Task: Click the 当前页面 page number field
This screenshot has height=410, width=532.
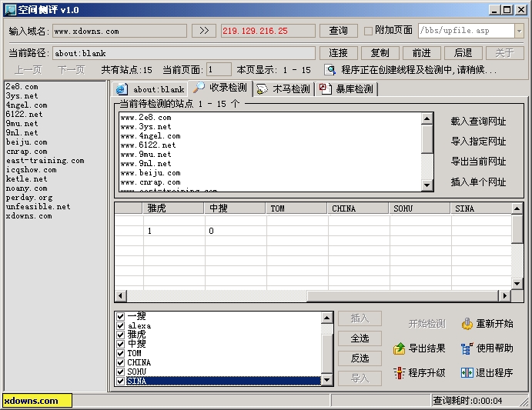Action: tap(219, 70)
